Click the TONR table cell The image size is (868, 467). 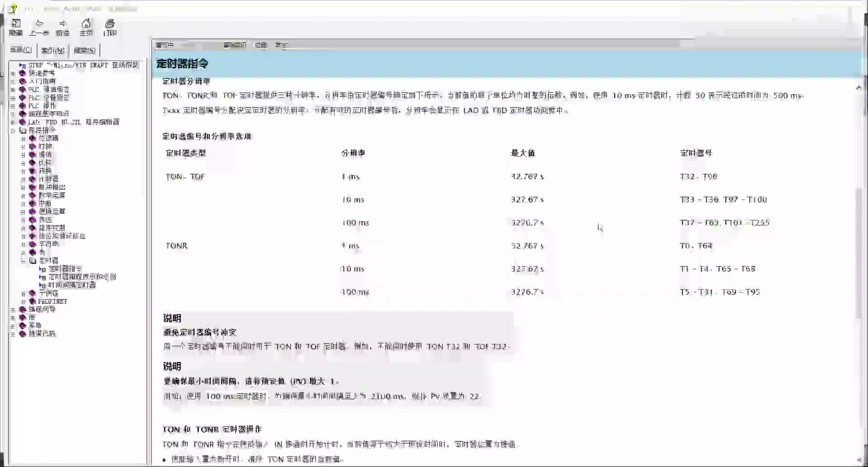[x=176, y=246]
